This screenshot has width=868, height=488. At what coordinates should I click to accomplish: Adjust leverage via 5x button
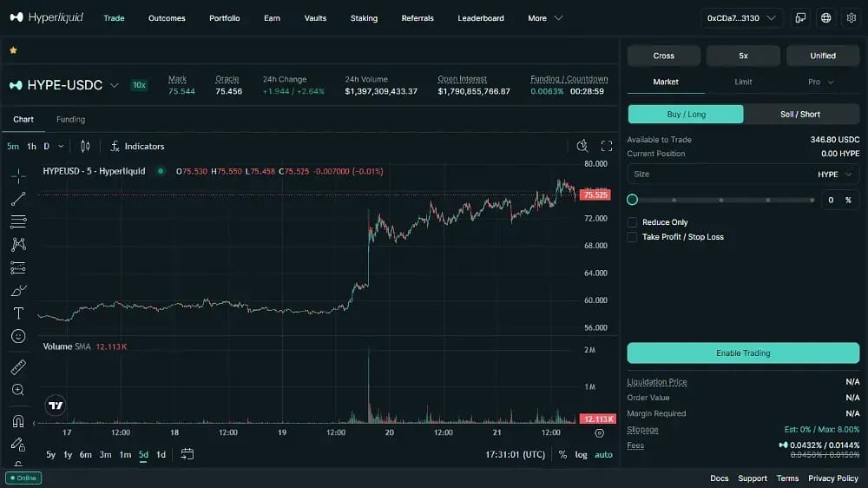coord(743,56)
